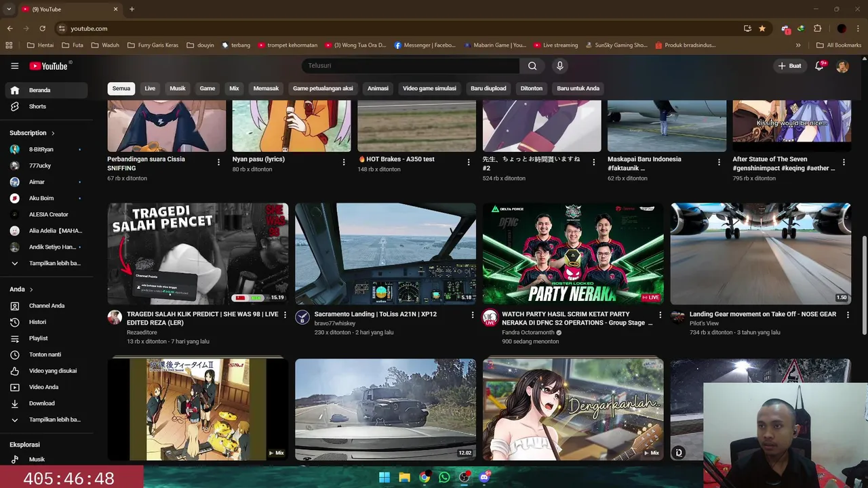The image size is (868, 488).
Task: Click the bookmark star in address bar
Action: coord(762,28)
